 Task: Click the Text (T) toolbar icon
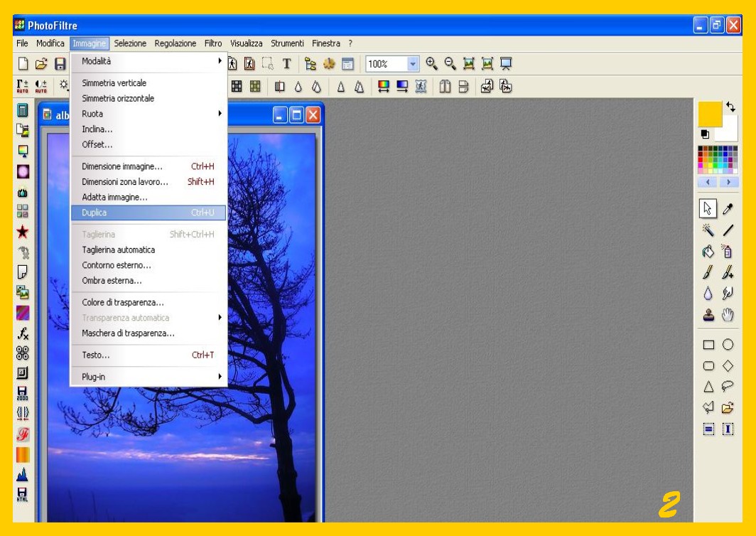tap(286, 64)
